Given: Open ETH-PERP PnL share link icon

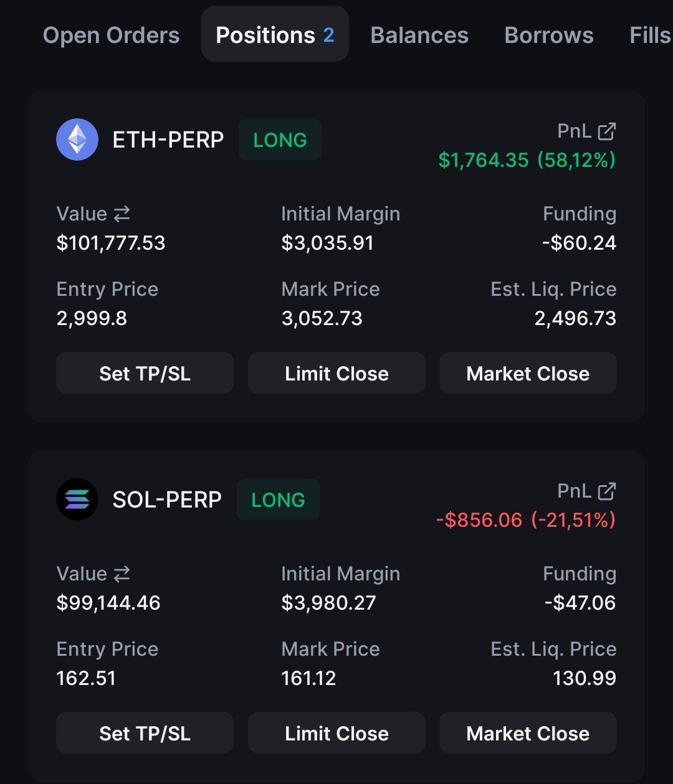Looking at the screenshot, I should coord(606,131).
